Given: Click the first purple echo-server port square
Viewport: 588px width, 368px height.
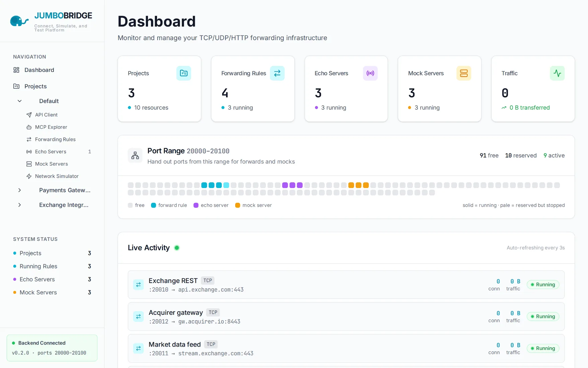Looking at the screenshot, I should click(285, 185).
